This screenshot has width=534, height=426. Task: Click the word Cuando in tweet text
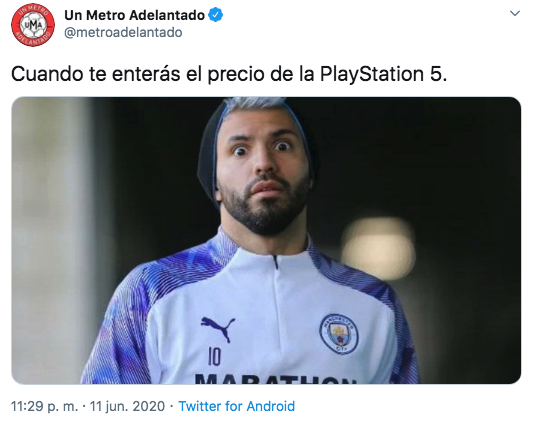click(47, 74)
